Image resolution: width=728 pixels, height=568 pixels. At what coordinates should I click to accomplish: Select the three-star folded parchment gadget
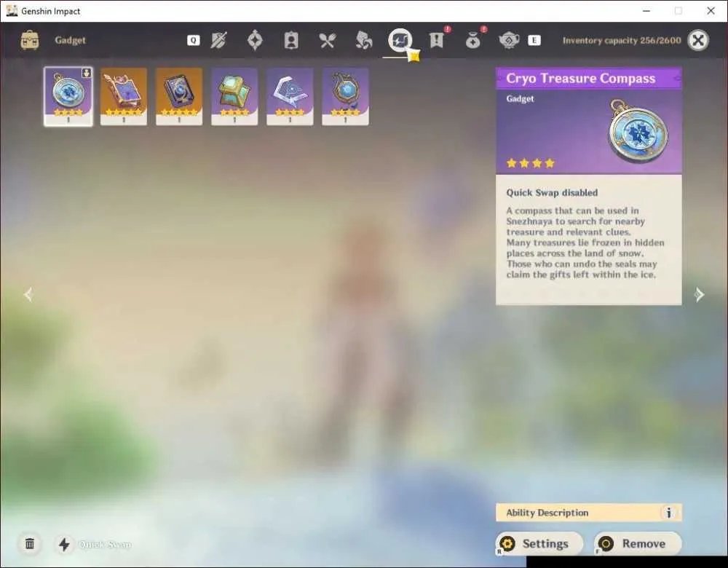point(290,97)
